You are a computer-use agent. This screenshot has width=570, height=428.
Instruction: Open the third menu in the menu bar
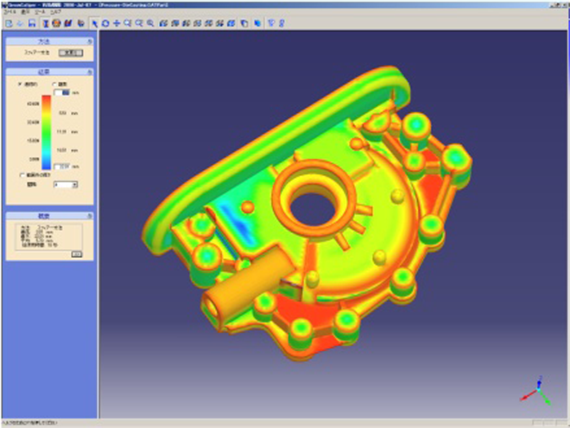[x=40, y=12]
